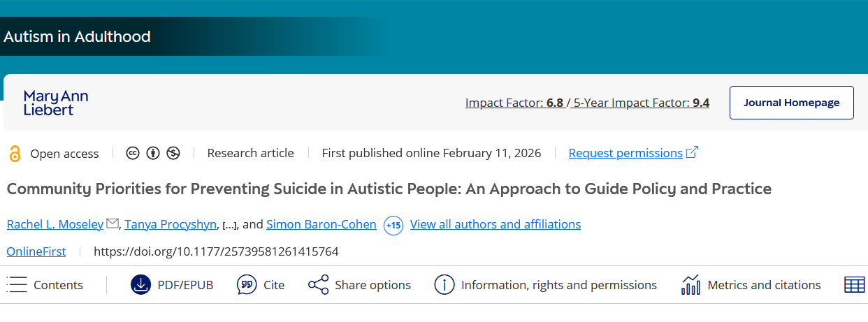Viewport: 868px width, 322px height.
Task: Open Tanya Procyshyn's author link
Action: point(171,224)
